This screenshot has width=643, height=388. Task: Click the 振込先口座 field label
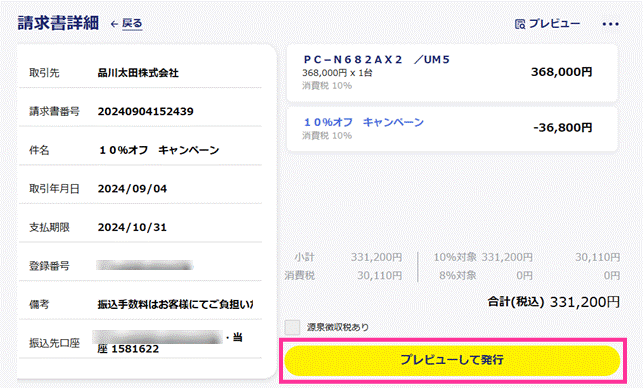(x=54, y=343)
